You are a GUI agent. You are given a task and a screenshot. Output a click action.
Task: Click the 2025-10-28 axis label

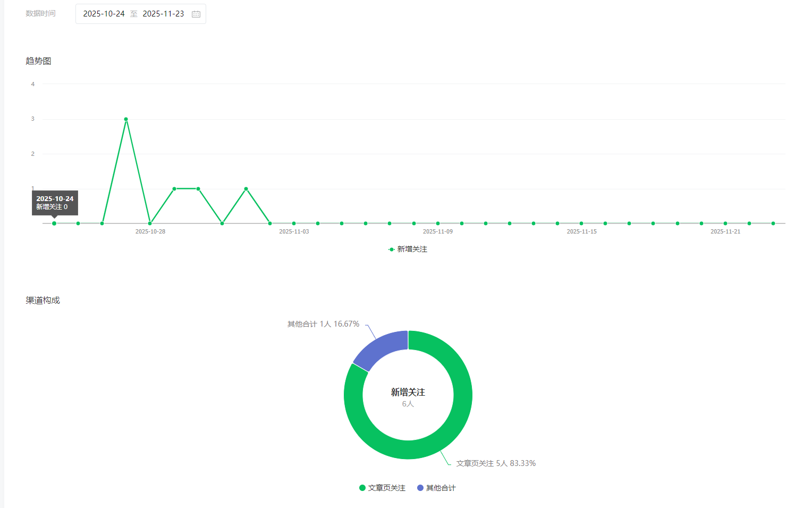coord(150,231)
